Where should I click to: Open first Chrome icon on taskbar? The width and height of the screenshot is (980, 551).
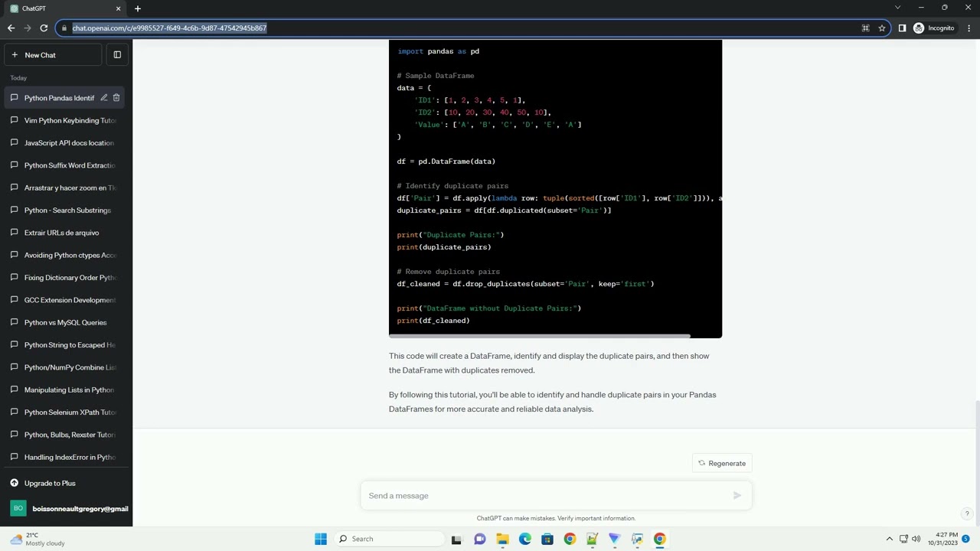pyautogui.click(x=570, y=539)
